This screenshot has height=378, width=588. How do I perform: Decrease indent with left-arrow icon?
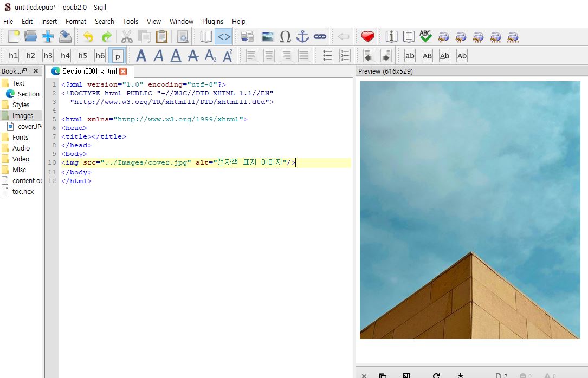369,56
